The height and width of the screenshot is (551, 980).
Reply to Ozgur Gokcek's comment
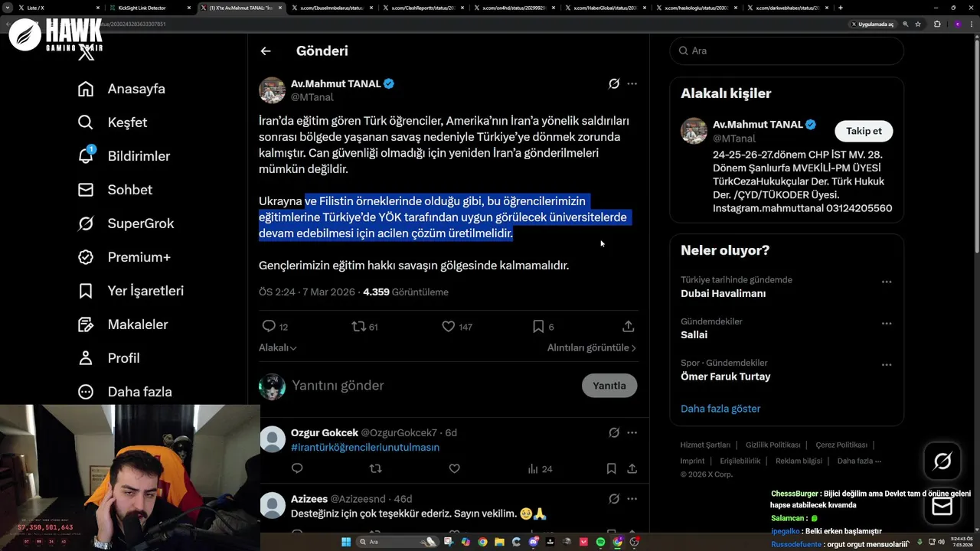(x=297, y=468)
